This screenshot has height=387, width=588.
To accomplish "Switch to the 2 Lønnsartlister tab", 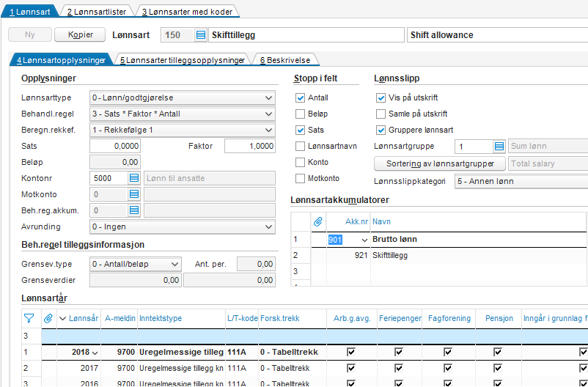I will [97, 12].
